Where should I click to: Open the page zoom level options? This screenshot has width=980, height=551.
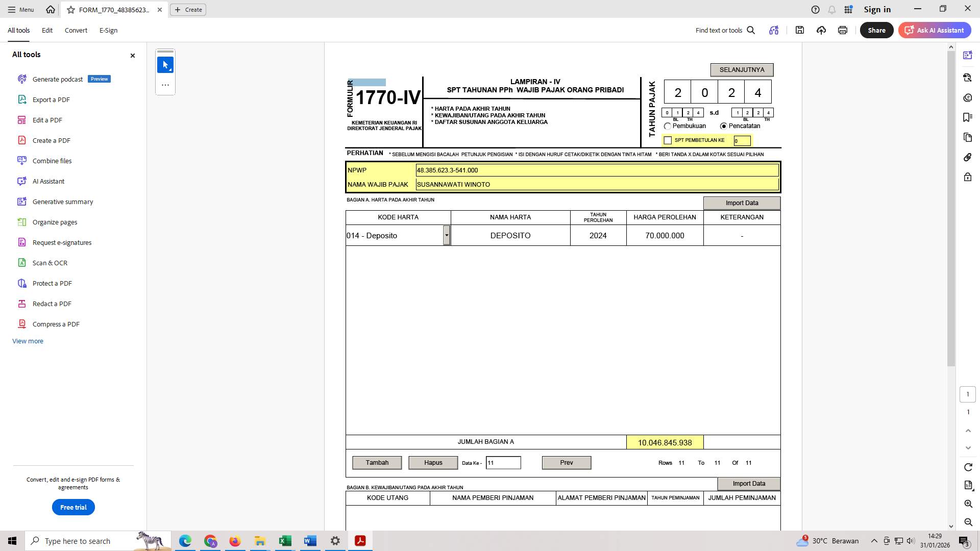coord(967,486)
